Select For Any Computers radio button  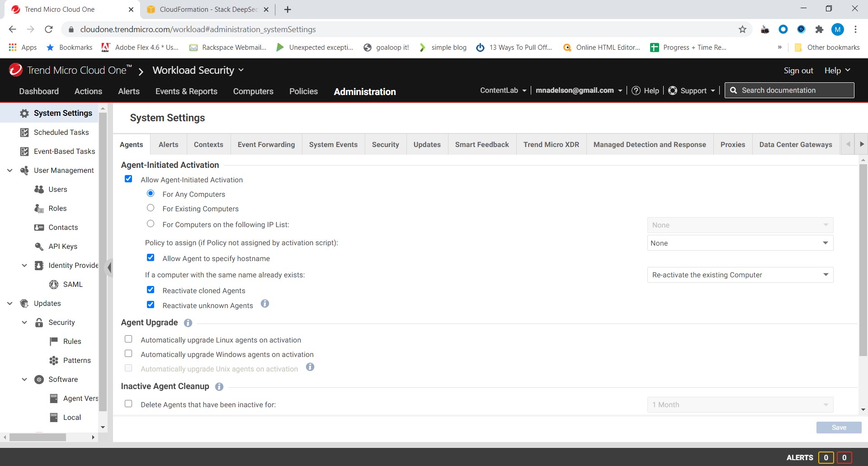[x=151, y=194]
